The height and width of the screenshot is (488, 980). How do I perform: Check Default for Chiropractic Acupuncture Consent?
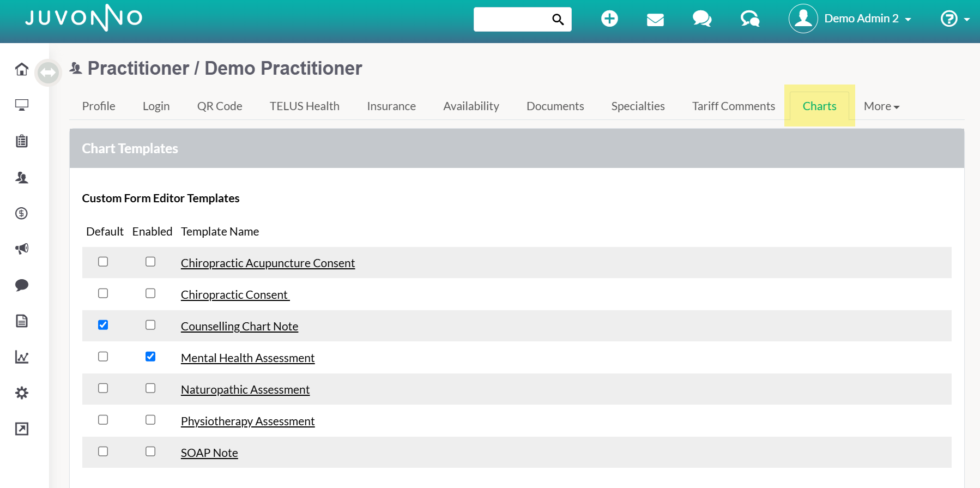pyautogui.click(x=103, y=262)
